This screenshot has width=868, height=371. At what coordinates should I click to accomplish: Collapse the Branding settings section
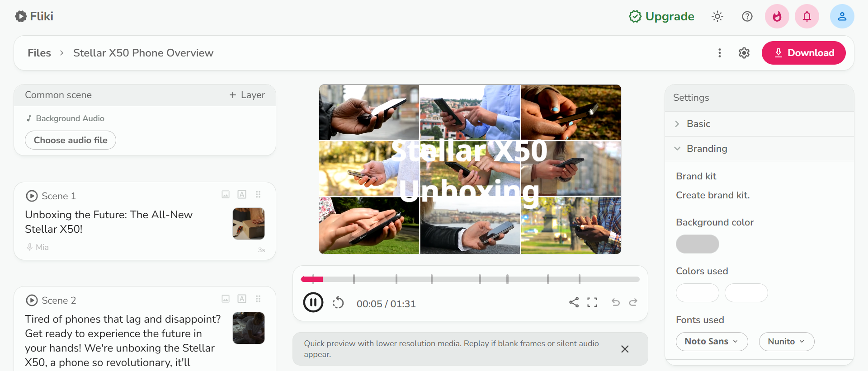pyautogui.click(x=759, y=149)
